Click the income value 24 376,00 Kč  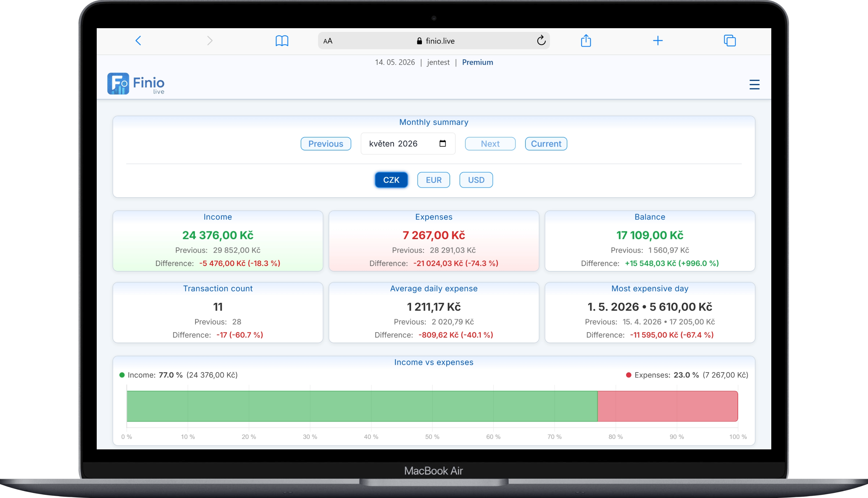pyautogui.click(x=218, y=235)
